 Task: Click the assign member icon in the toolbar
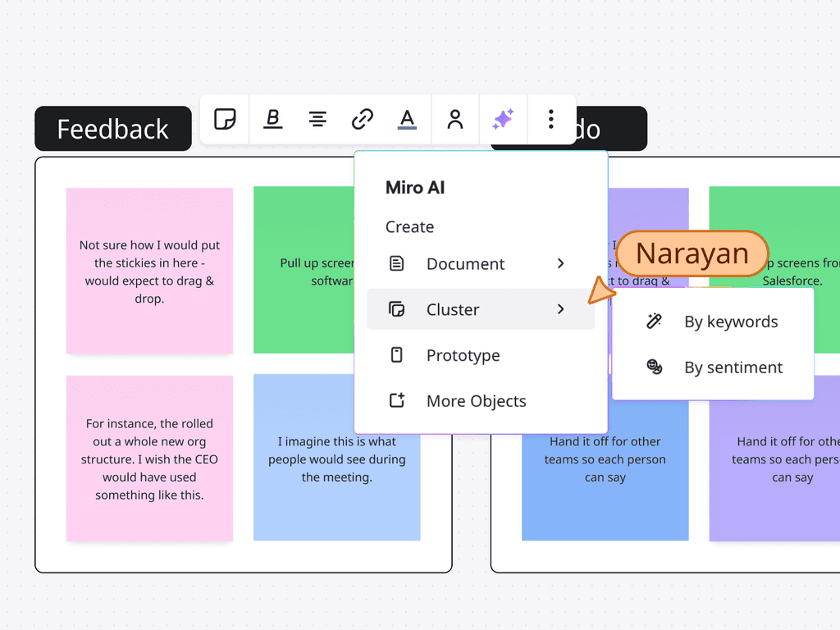[x=455, y=119]
